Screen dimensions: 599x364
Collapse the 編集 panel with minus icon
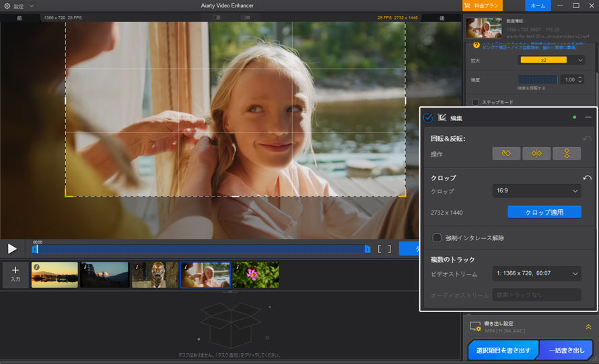588,117
